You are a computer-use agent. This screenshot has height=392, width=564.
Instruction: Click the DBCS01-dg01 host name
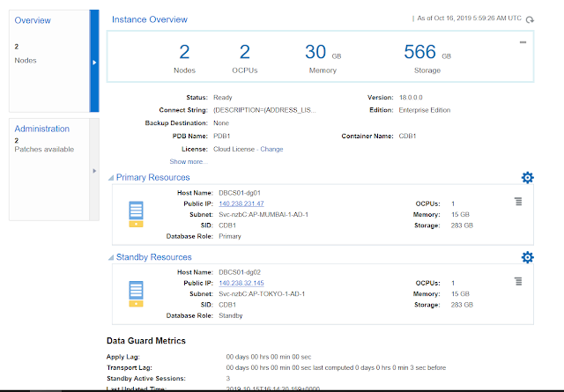click(x=240, y=193)
